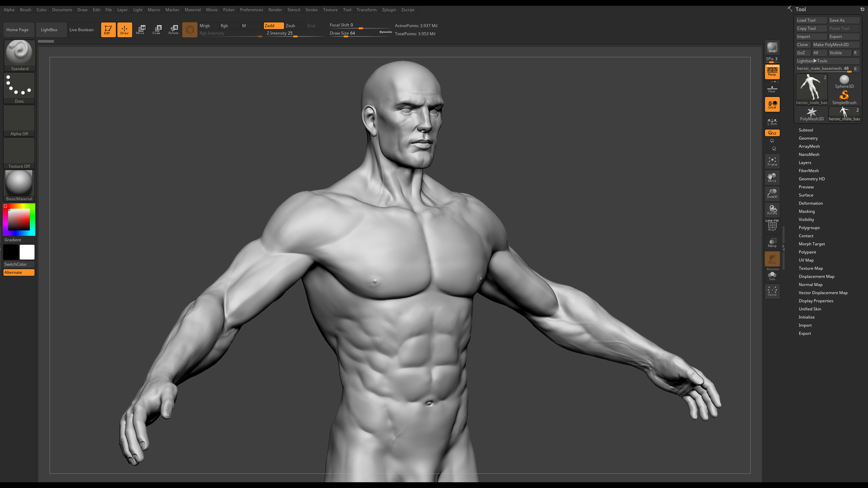868x488 pixels.
Task: Select the Scale transform icon
Action: [157, 29]
